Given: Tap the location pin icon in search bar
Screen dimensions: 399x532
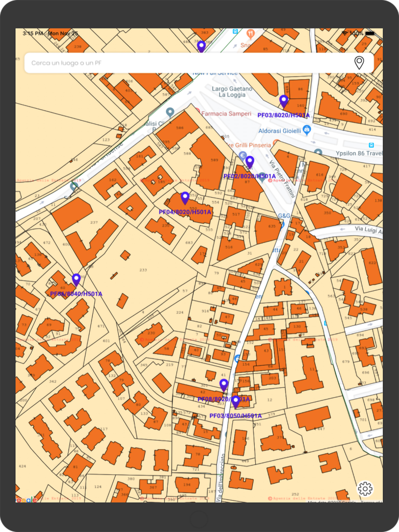Looking at the screenshot, I should click(359, 63).
